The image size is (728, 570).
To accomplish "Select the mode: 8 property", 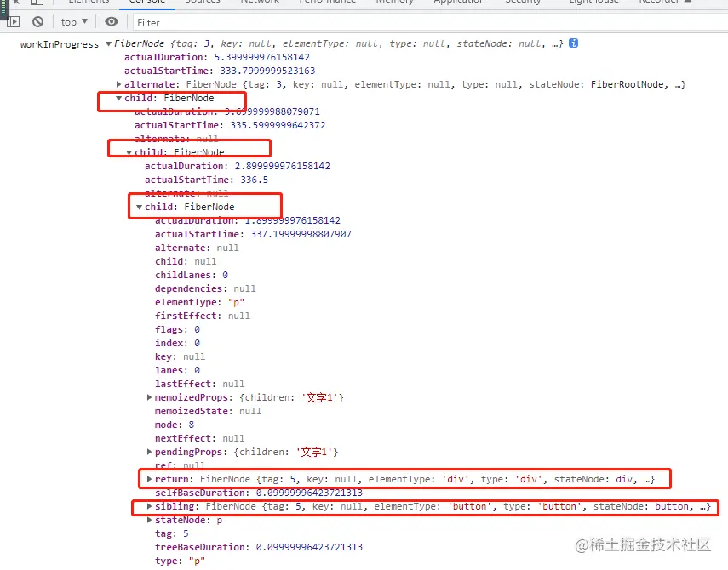I will click(175, 425).
